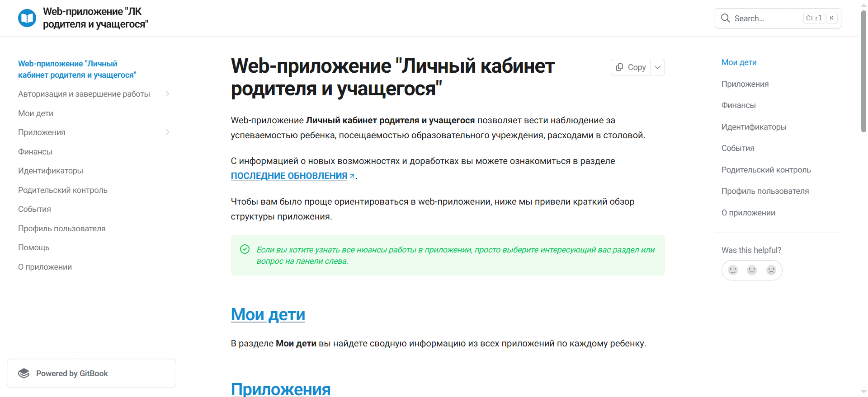The image size is (868, 397).
Task: Click the search magnifier icon
Action: [726, 18]
